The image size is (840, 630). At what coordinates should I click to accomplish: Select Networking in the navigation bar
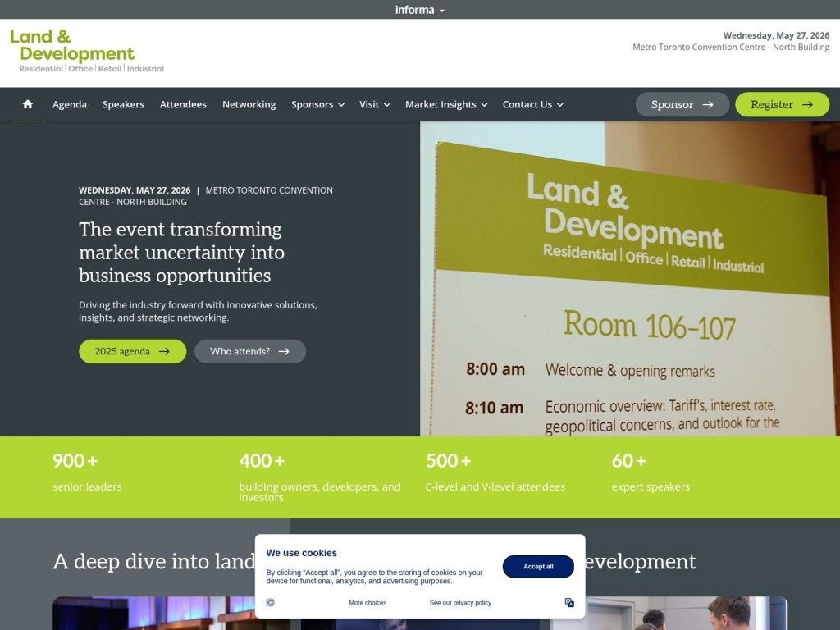click(x=249, y=104)
